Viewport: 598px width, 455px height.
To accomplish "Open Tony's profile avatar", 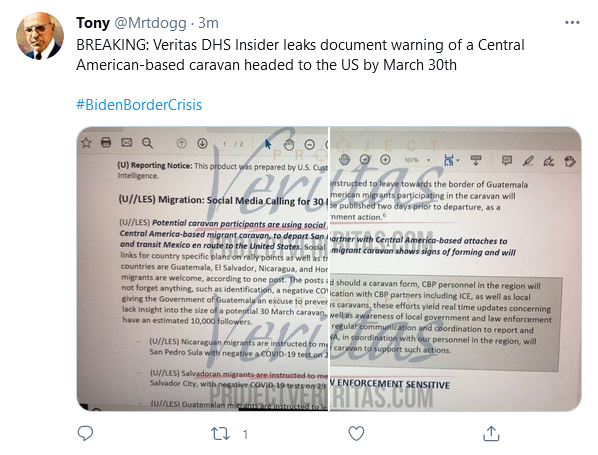I will [x=40, y=36].
